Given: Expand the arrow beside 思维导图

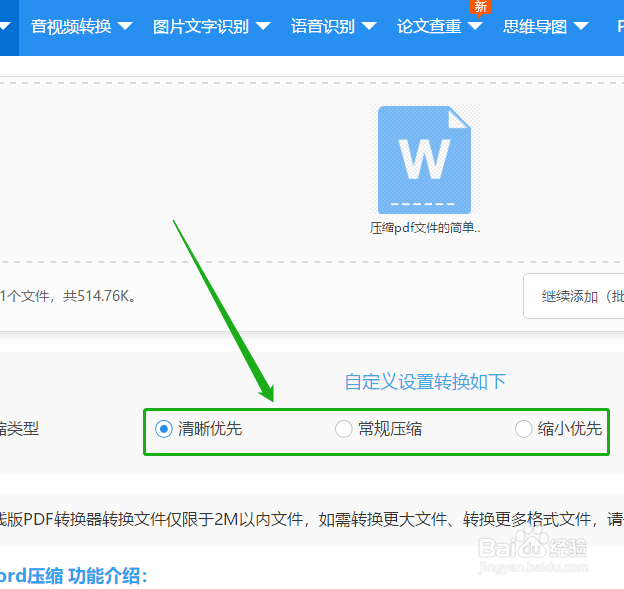Looking at the screenshot, I should tap(581, 26).
